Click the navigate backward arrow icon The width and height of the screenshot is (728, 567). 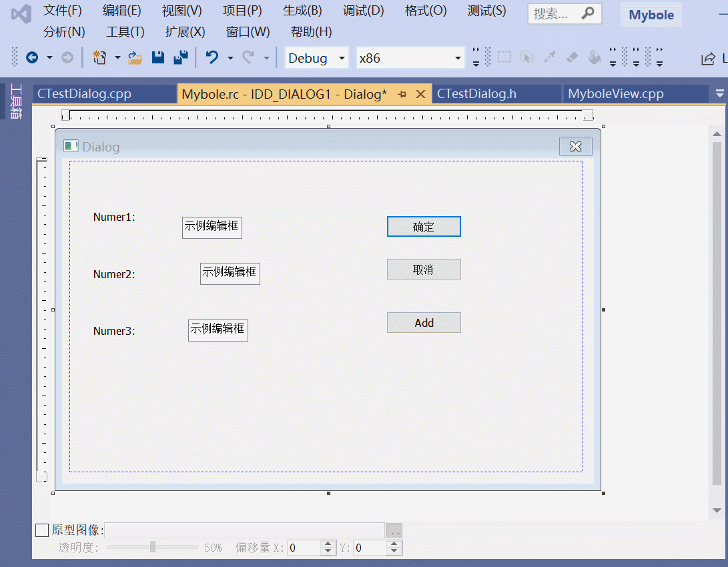tap(32, 57)
